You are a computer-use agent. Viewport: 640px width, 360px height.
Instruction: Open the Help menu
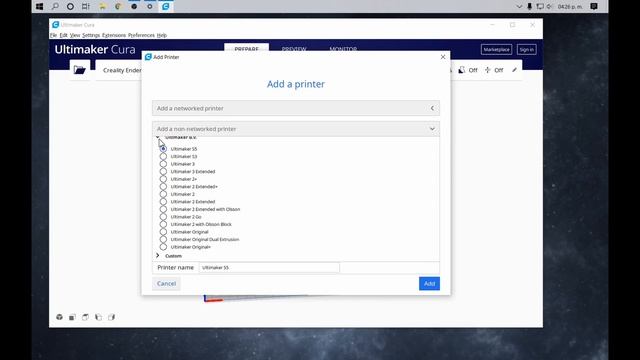pyautogui.click(x=162, y=36)
